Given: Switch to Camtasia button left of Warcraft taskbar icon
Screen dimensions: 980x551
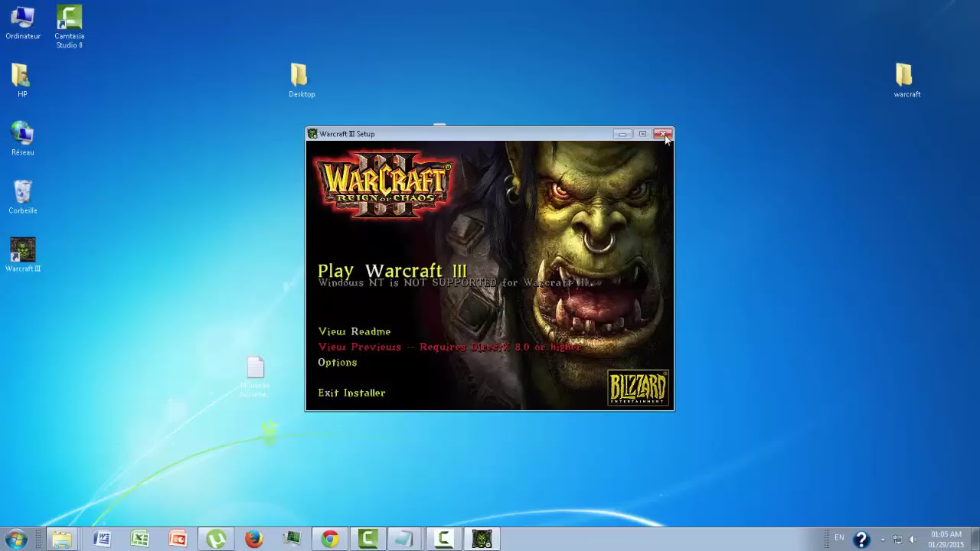Looking at the screenshot, I should (x=444, y=539).
